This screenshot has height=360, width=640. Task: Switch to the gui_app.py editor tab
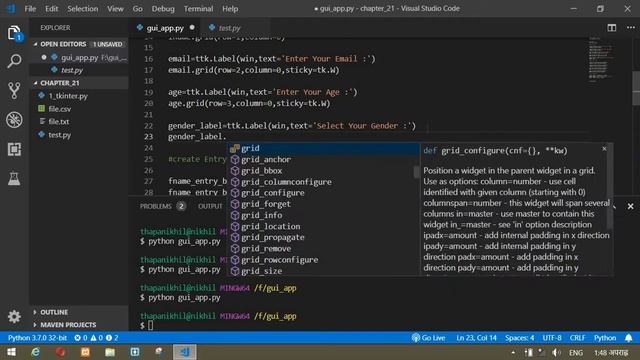click(165, 28)
